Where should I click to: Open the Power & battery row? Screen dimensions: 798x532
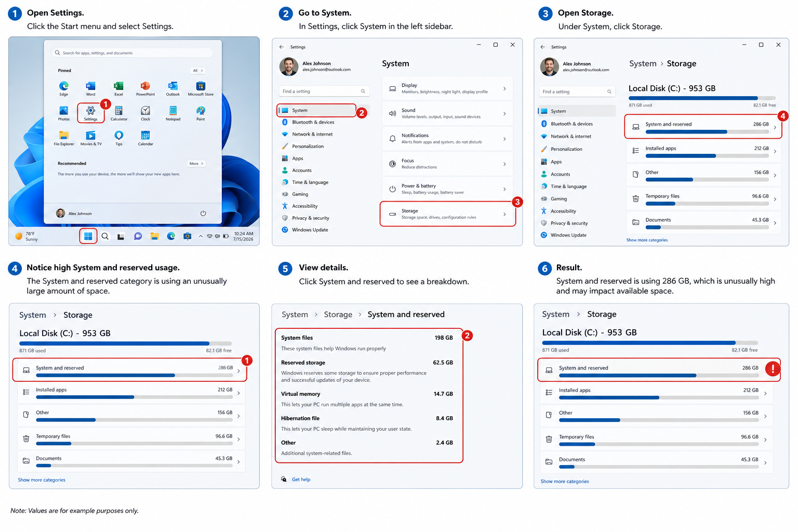pyautogui.click(x=447, y=189)
